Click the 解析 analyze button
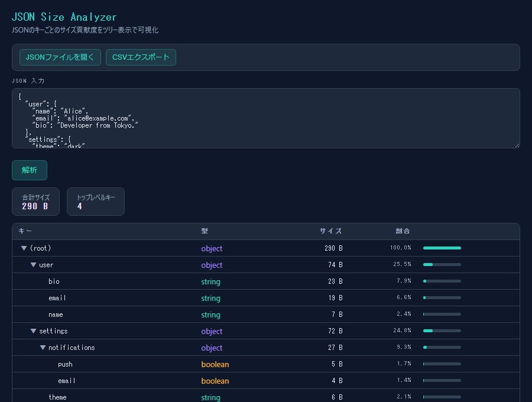Image resolution: width=532 pixels, height=402 pixels. pyautogui.click(x=30, y=170)
